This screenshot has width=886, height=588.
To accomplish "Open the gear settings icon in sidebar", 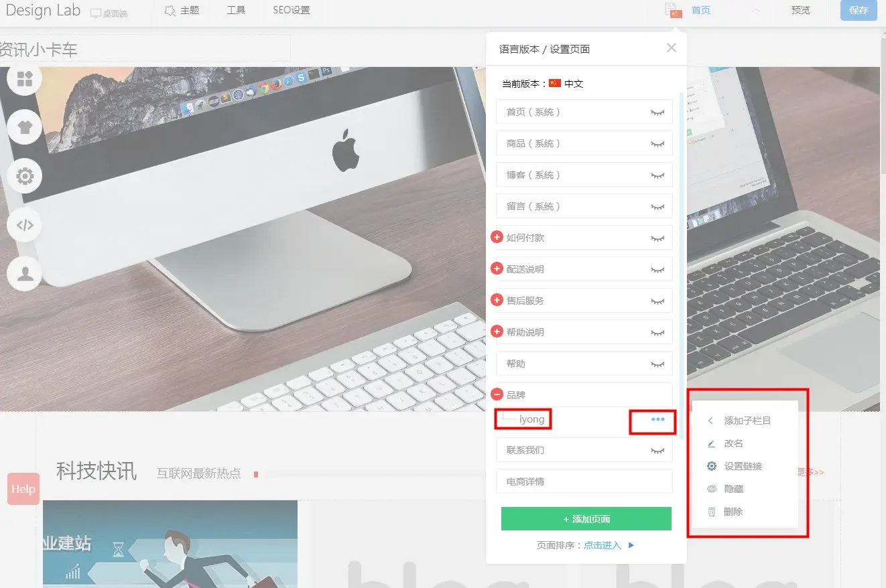I will coord(25,177).
